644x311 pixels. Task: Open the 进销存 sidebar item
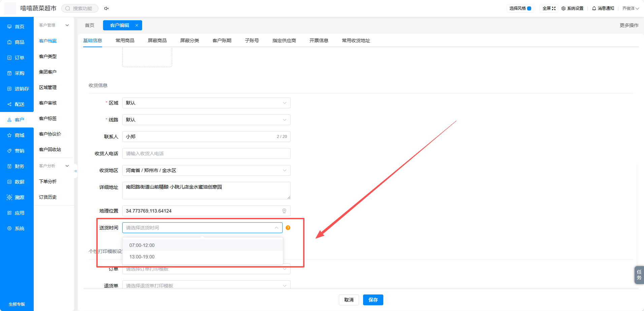click(x=17, y=89)
